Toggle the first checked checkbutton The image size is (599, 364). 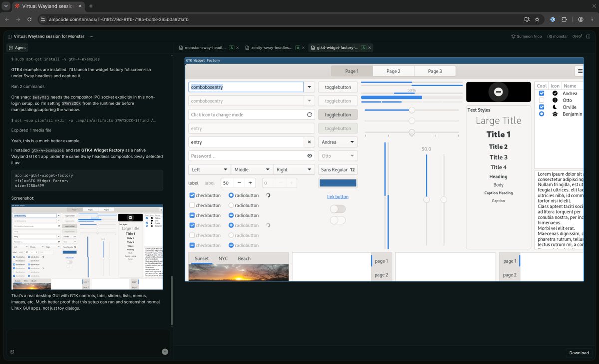(192, 195)
